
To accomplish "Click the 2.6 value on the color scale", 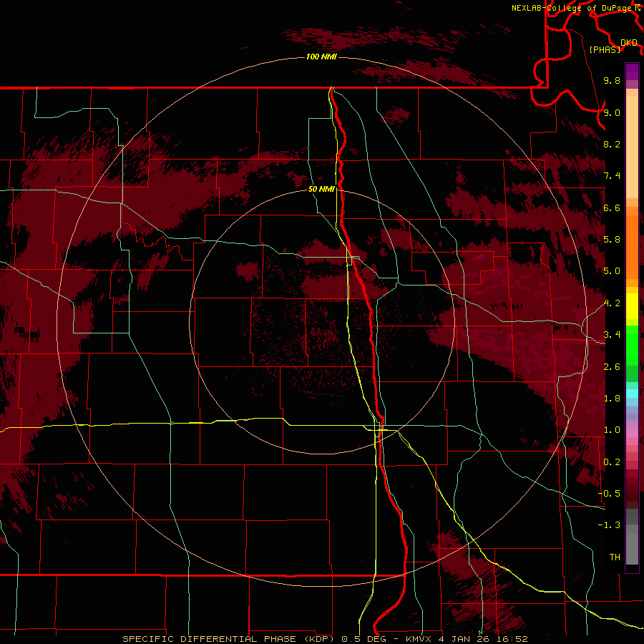I will coord(612,367).
